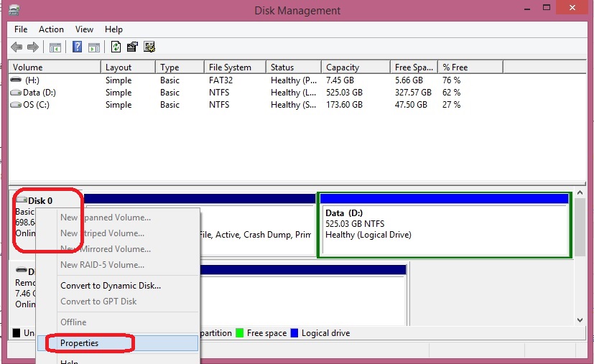Click the Refresh toolbar icon
594x364 pixels.
(x=116, y=47)
